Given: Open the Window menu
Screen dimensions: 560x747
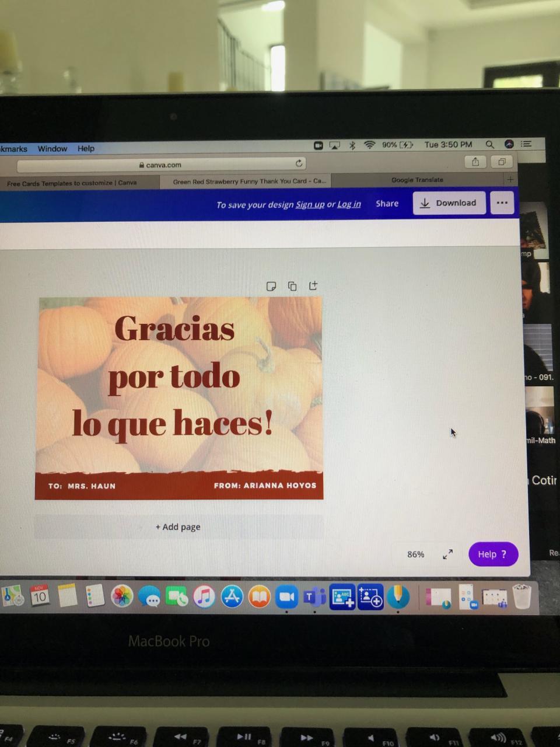Looking at the screenshot, I should point(52,149).
